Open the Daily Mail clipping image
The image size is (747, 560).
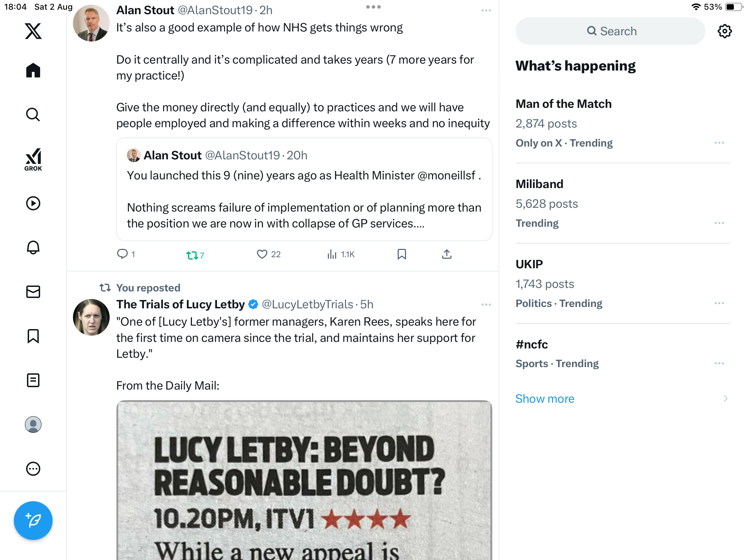pos(304,480)
